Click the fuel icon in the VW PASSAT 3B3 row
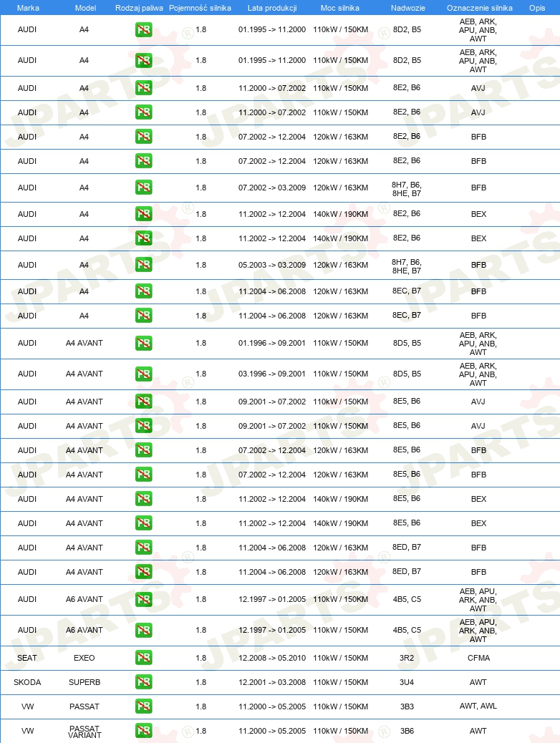 pyautogui.click(x=144, y=706)
